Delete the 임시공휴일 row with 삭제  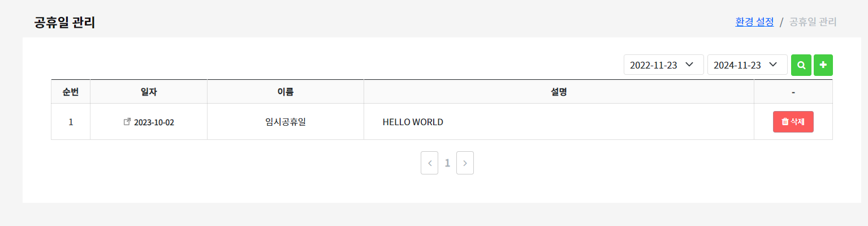tap(793, 122)
